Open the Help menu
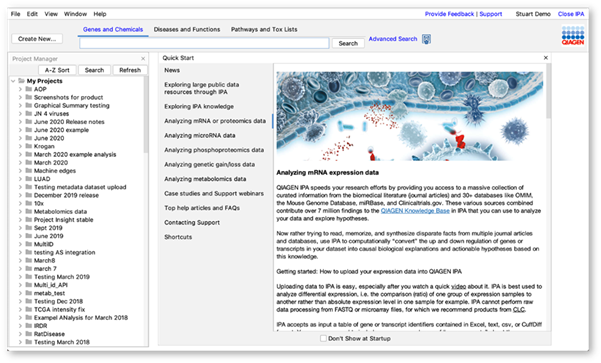 pos(100,14)
